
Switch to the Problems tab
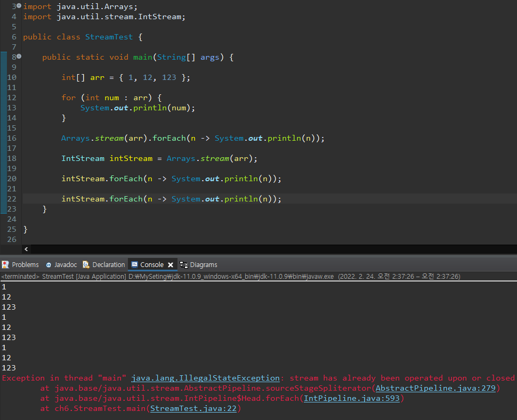[24, 264]
